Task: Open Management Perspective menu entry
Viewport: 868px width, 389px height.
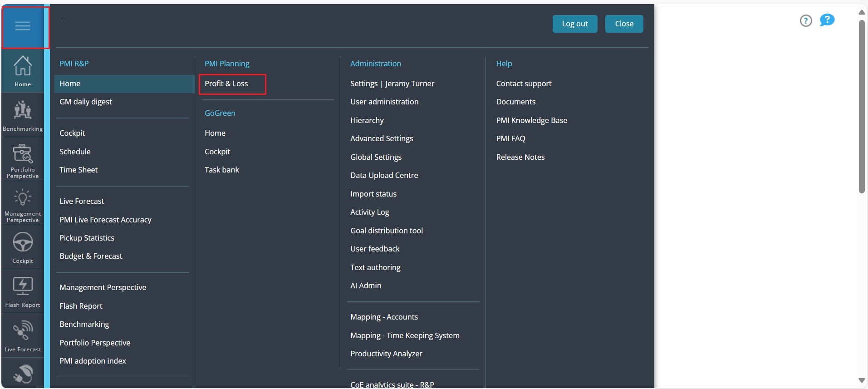Action: tap(103, 287)
